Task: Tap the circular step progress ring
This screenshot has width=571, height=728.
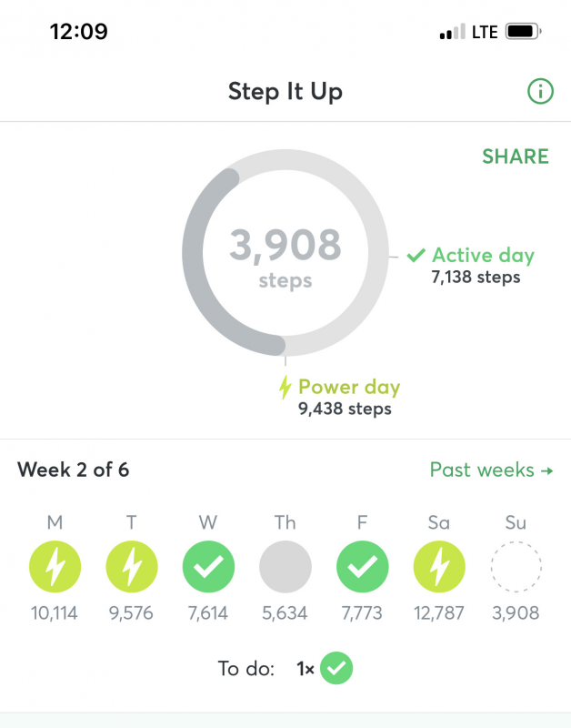Action: click(x=285, y=253)
